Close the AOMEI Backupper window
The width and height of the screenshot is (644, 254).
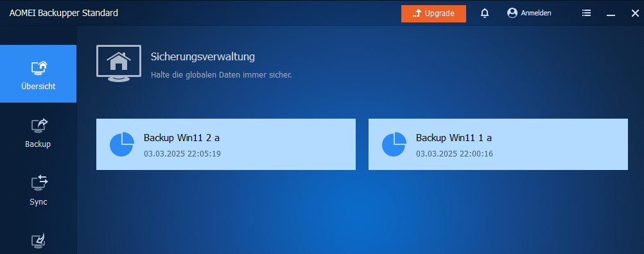(x=635, y=13)
